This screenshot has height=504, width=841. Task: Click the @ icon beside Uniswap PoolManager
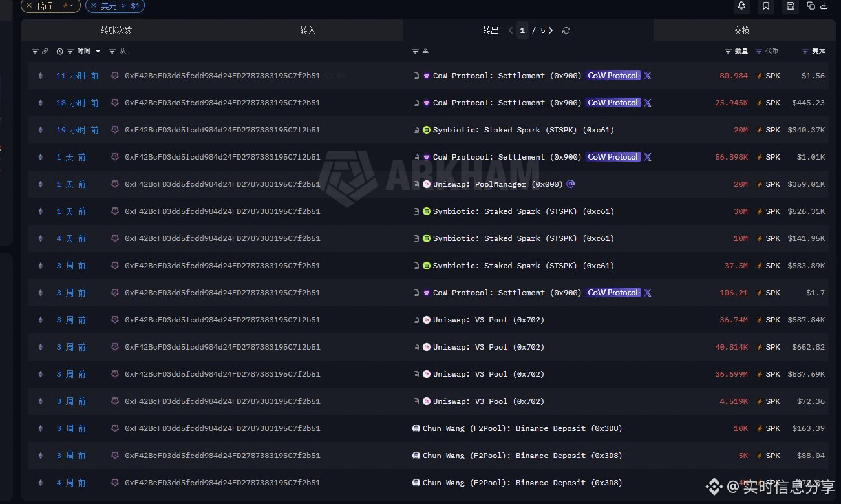(571, 184)
